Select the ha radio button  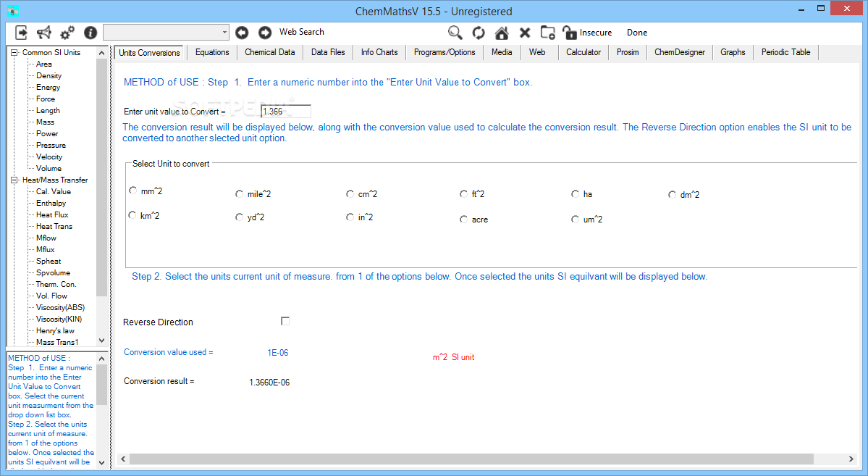pos(575,194)
